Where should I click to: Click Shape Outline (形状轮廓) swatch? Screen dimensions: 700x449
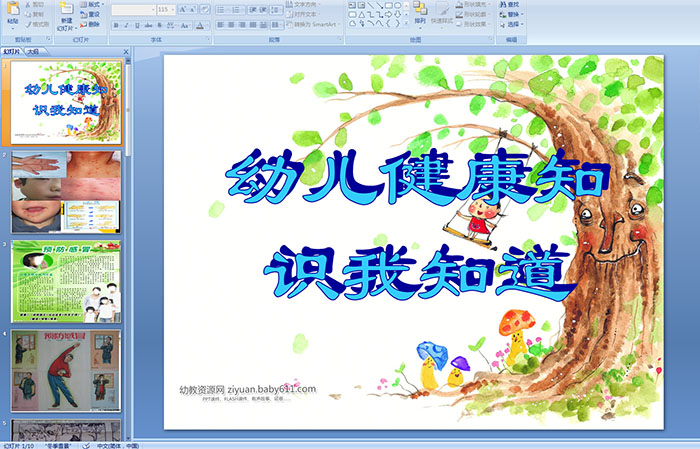point(459,14)
